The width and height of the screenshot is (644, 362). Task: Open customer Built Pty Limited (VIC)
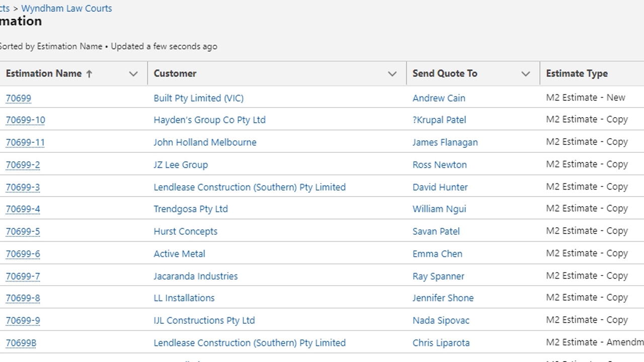tap(199, 98)
